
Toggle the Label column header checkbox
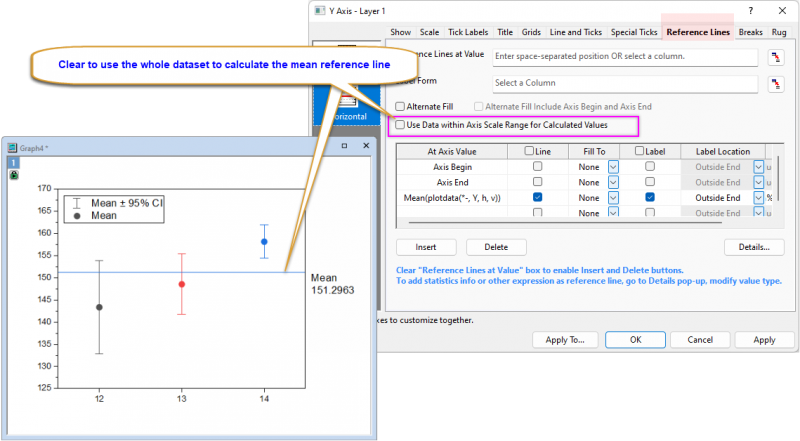coord(639,151)
